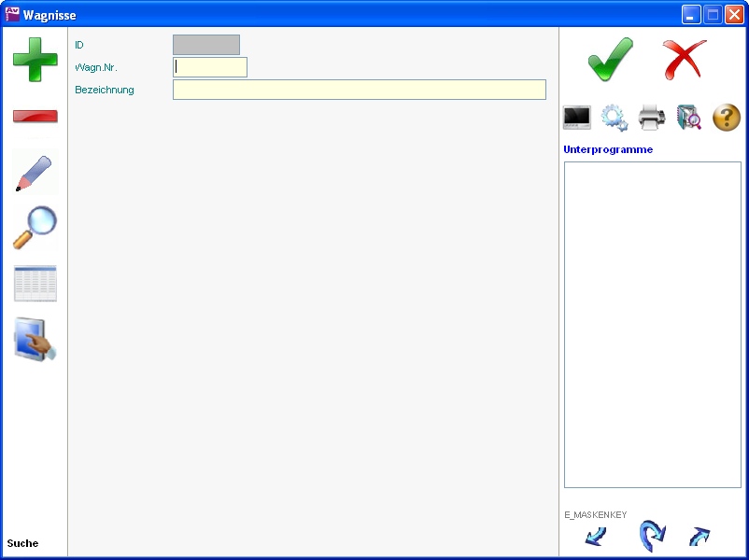Open settings via the blue gears icon
This screenshot has height=560, width=749.
pyautogui.click(x=615, y=118)
